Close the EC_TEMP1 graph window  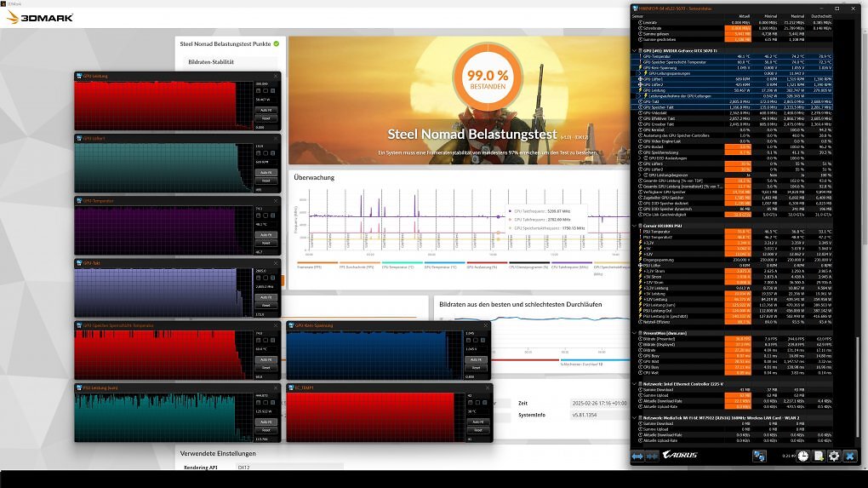tap(488, 388)
